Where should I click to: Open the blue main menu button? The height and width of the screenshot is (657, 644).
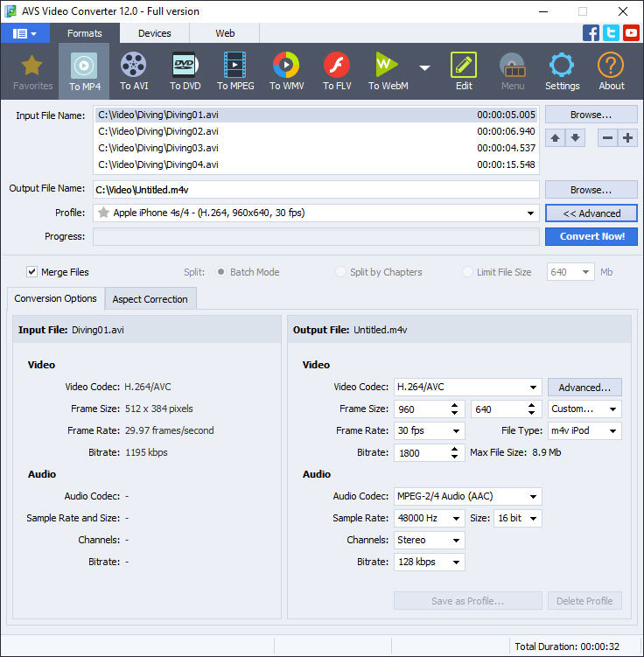(x=24, y=33)
